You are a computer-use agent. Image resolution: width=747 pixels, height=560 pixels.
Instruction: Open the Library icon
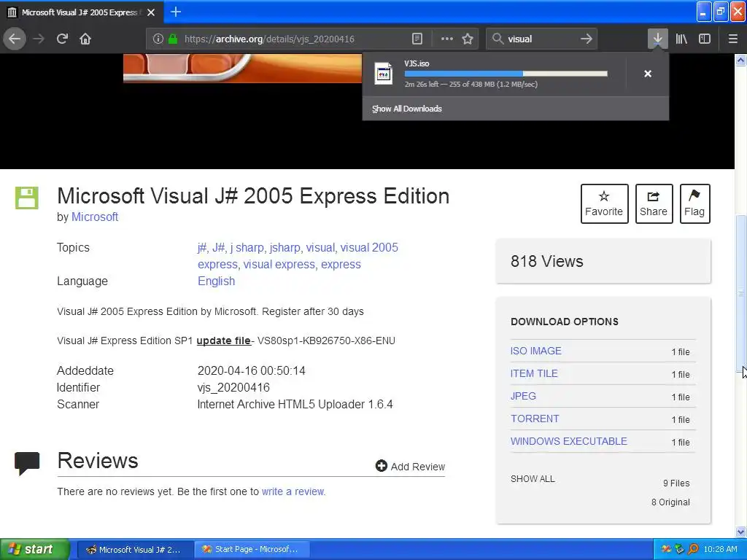coord(681,39)
